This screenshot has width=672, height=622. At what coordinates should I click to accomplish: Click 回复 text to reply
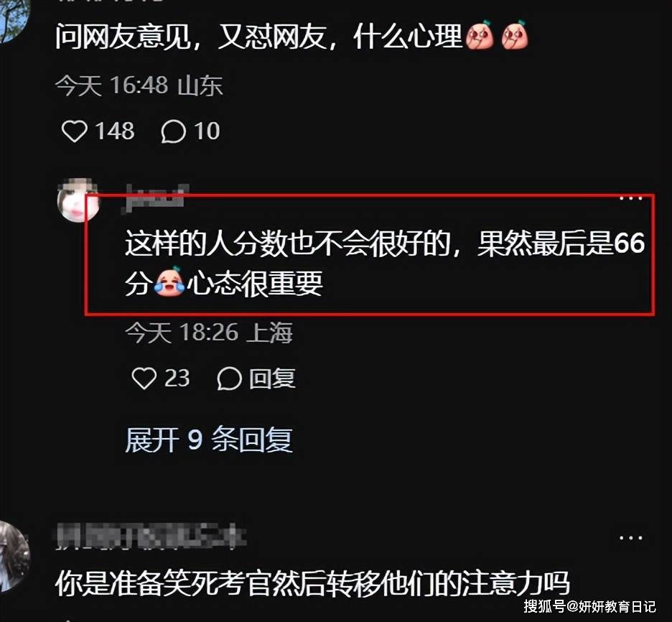(273, 379)
